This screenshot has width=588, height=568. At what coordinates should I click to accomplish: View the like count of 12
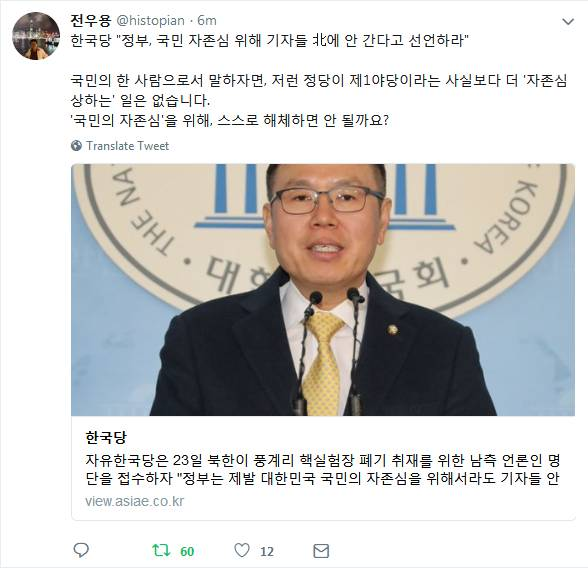tap(267, 551)
